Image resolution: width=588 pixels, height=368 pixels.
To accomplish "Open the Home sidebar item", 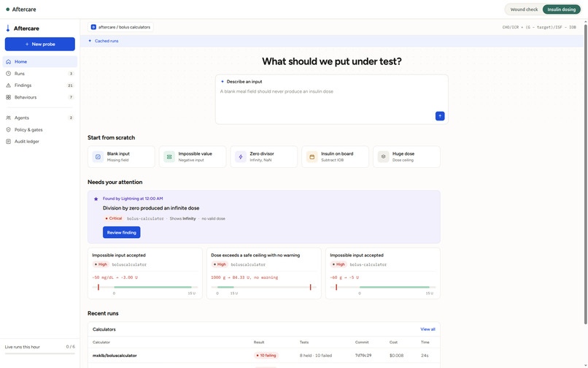I will pyautogui.click(x=39, y=61).
